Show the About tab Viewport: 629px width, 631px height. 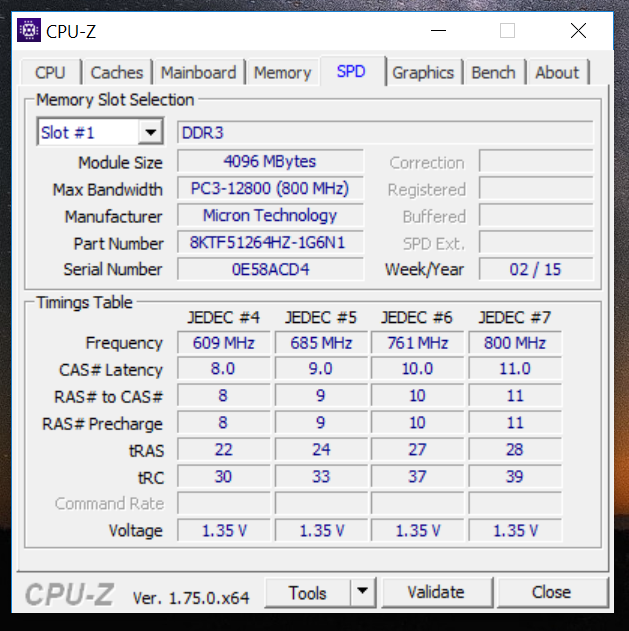click(557, 73)
